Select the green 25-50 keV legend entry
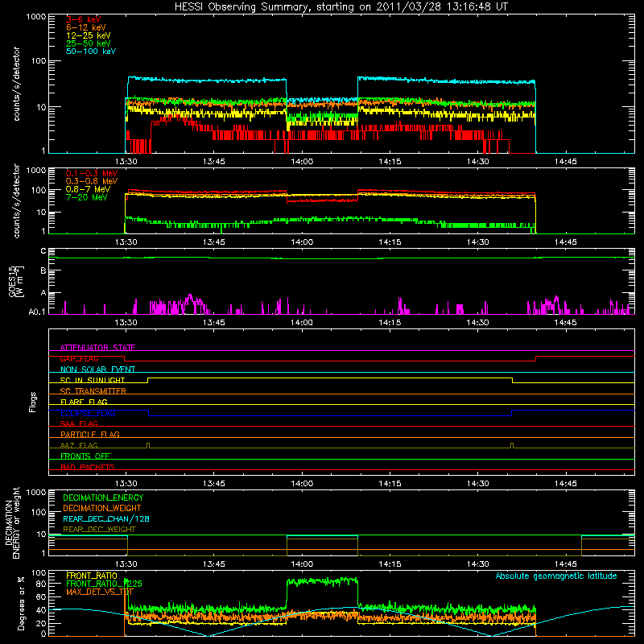 coord(89,43)
